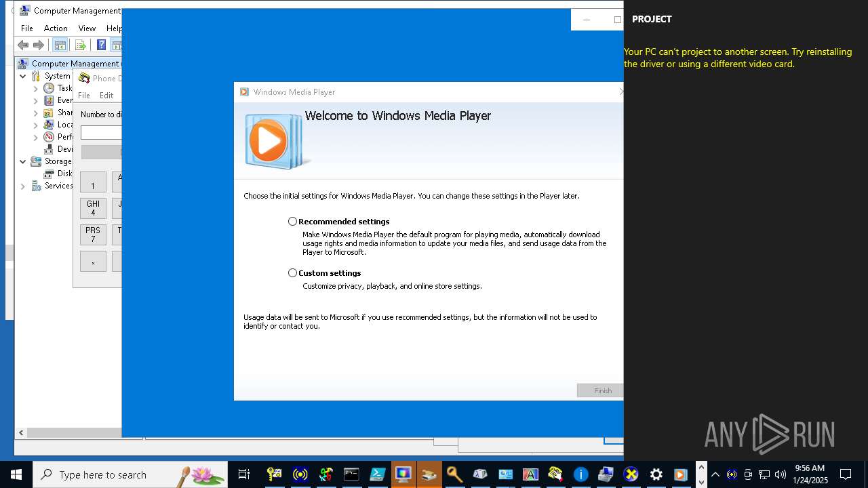Select Task Scheduler clock icon in tree
The height and width of the screenshot is (488, 868).
pyautogui.click(x=49, y=88)
